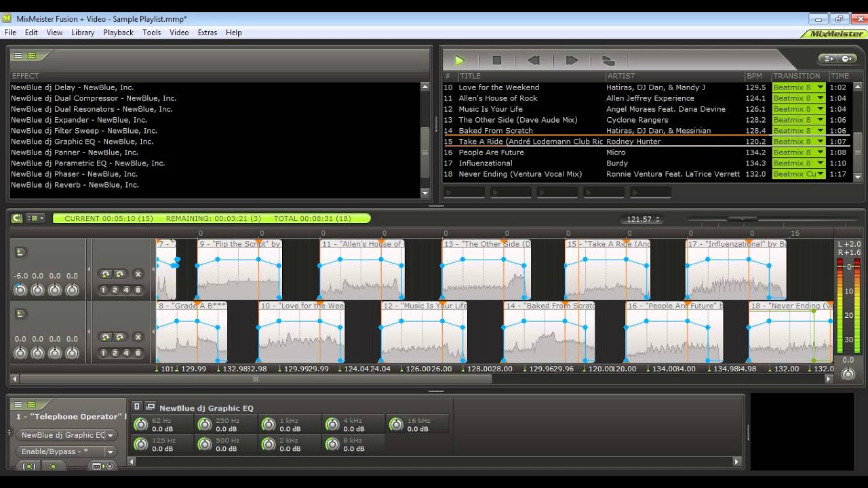Screen dimensions: 868x488
Task: Sort the playlist by the TITLE column header
Action: pyautogui.click(x=531, y=76)
